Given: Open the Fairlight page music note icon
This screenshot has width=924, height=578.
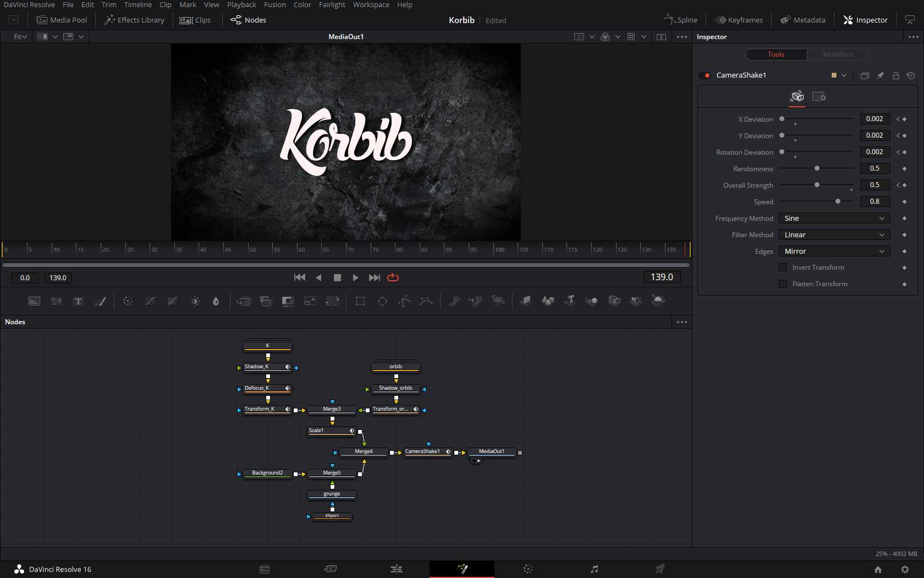Looking at the screenshot, I should [x=594, y=569].
